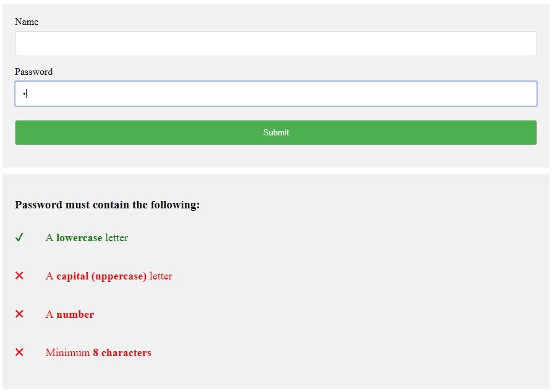Click the Submit button label text
This screenshot has width=552, height=392.
click(276, 132)
